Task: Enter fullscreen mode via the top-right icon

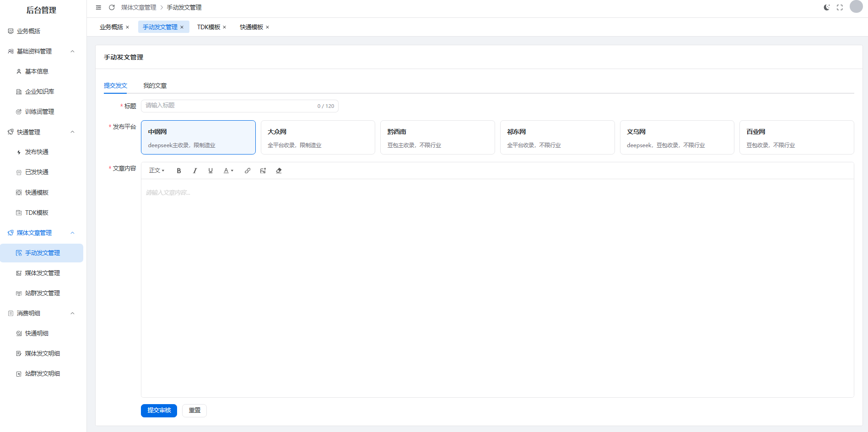Action: click(x=840, y=7)
